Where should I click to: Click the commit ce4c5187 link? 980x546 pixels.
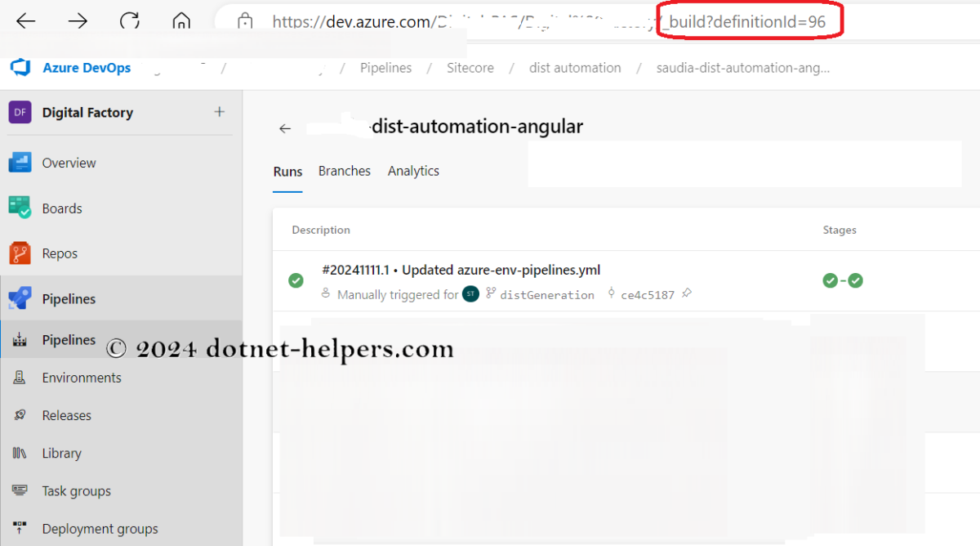[x=648, y=295]
